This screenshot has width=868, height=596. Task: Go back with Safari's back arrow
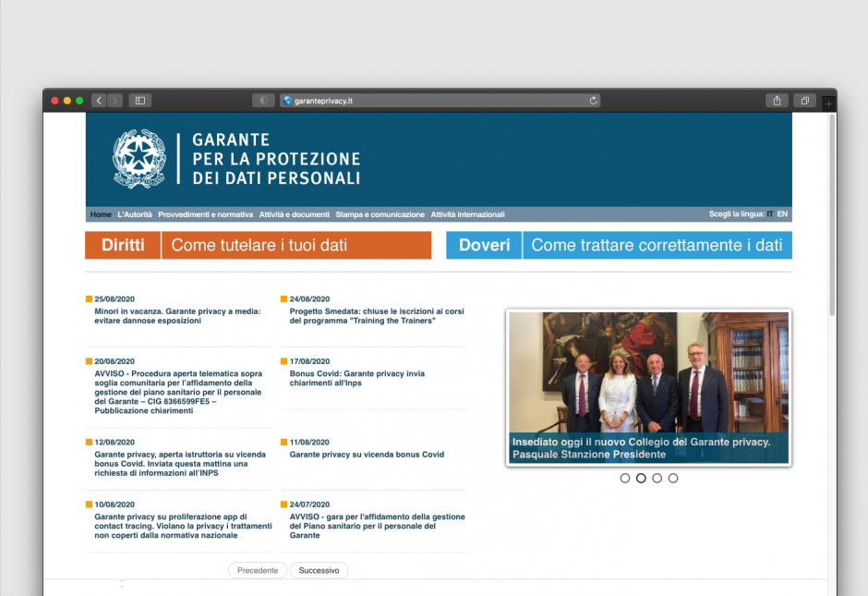pos(99,100)
